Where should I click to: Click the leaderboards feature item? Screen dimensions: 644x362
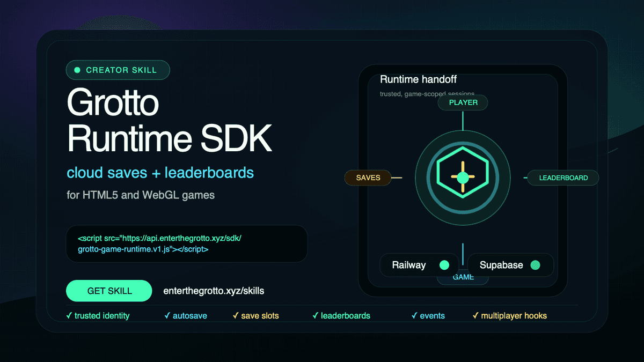click(x=341, y=316)
